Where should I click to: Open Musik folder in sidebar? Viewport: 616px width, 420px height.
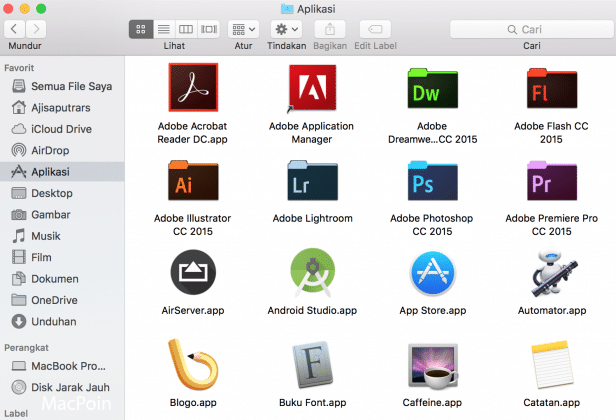tap(62, 236)
